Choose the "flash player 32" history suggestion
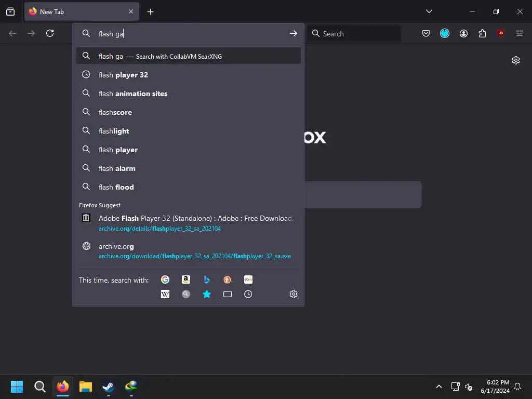The height and width of the screenshot is (399, 532). click(x=188, y=75)
